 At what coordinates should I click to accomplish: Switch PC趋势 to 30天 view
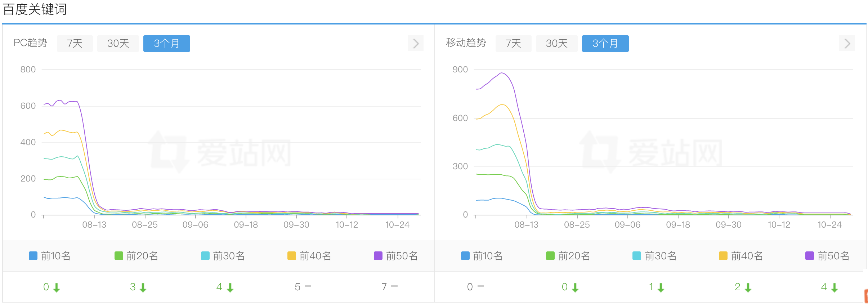pyautogui.click(x=118, y=44)
